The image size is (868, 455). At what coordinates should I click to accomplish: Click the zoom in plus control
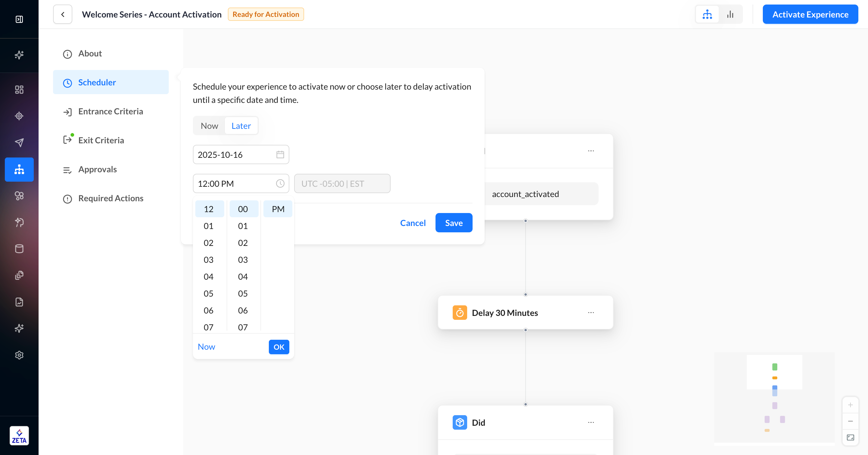pos(850,405)
